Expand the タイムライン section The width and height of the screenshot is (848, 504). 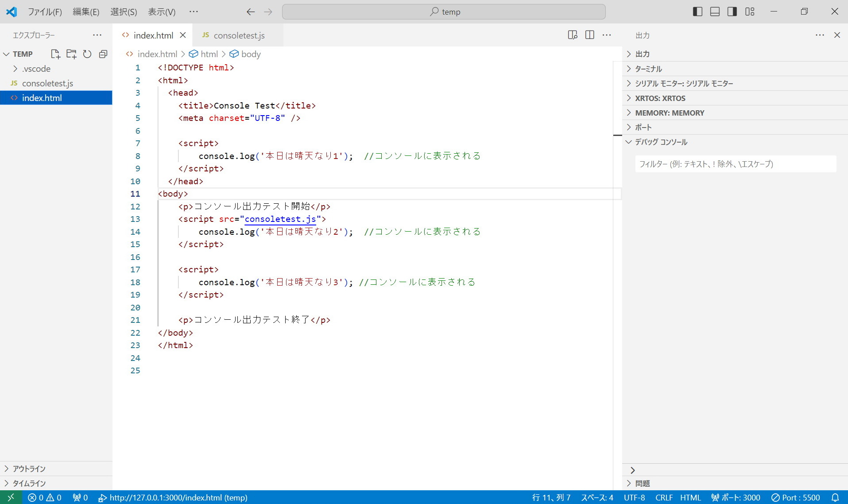click(56, 483)
